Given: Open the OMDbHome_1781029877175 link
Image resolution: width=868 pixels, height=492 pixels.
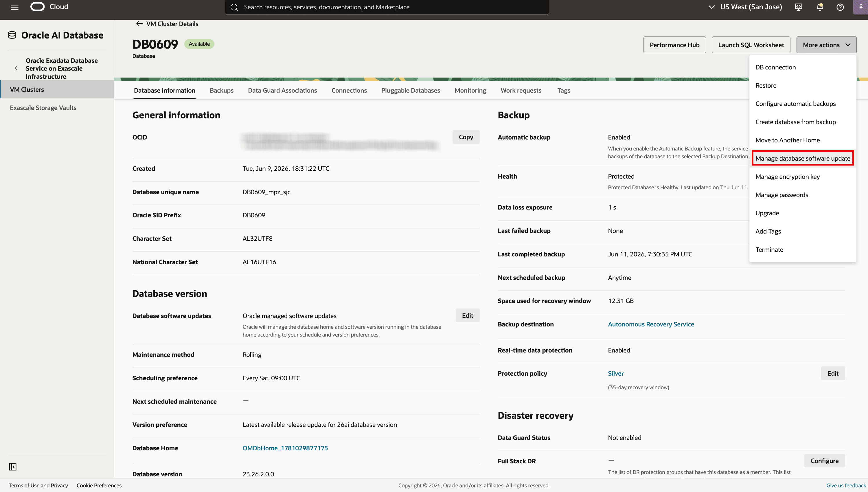Looking at the screenshot, I should tap(285, 448).
